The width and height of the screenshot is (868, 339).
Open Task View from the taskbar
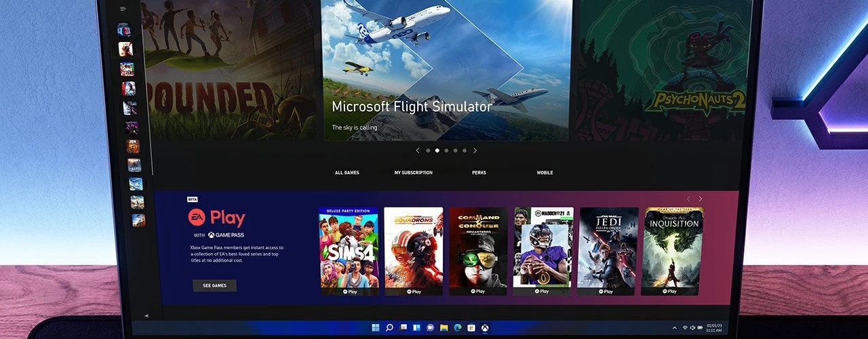pos(403,327)
